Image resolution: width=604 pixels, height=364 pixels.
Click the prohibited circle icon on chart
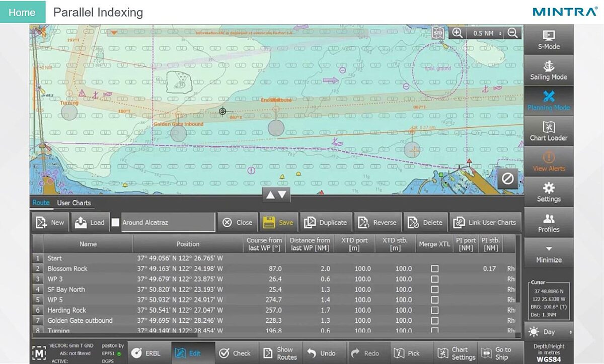click(x=507, y=178)
